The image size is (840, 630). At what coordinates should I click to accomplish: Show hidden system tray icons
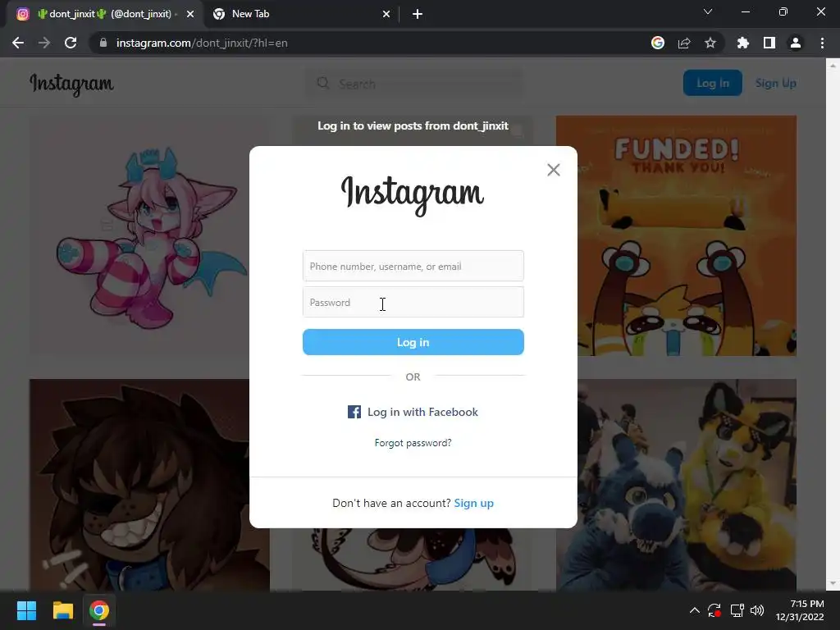[x=694, y=610]
